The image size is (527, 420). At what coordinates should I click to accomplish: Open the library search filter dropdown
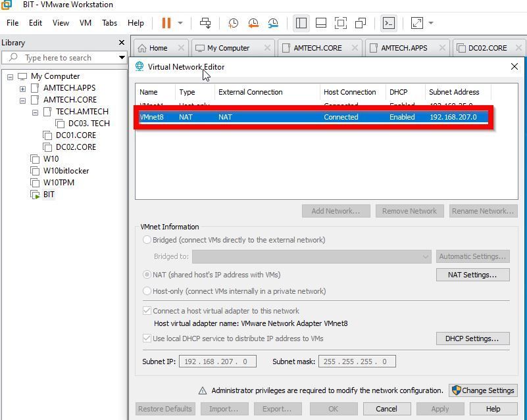click(x=122, y=57)
